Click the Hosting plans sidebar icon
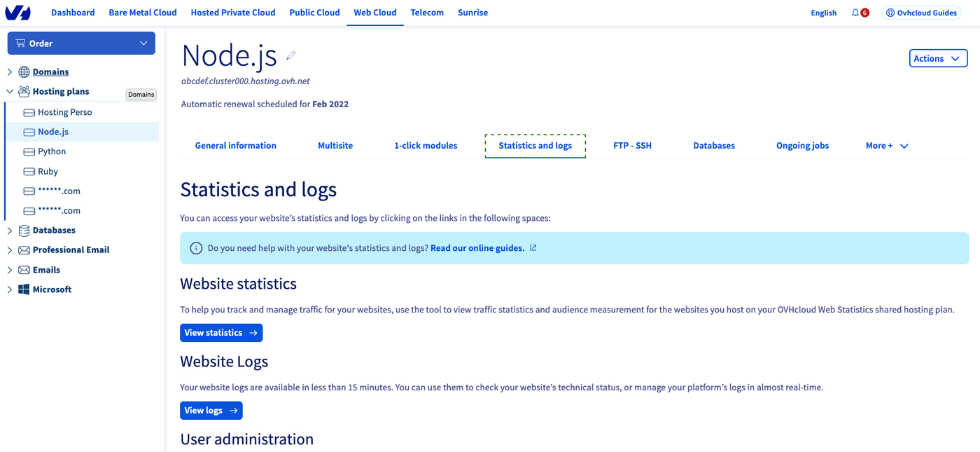Screen dimensions: 980x452 [24, 91]
